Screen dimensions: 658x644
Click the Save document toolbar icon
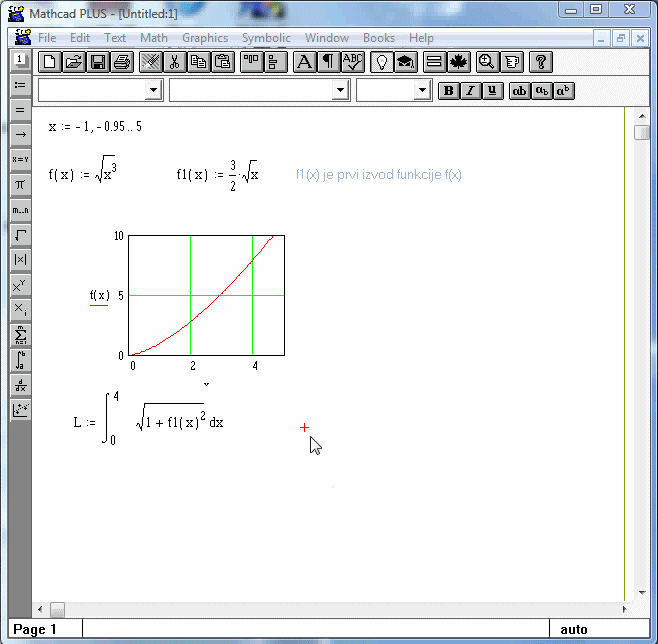[98, 62]
